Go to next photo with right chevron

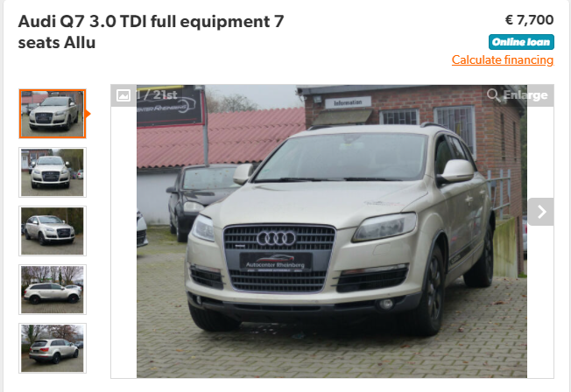tap(541, 212)
